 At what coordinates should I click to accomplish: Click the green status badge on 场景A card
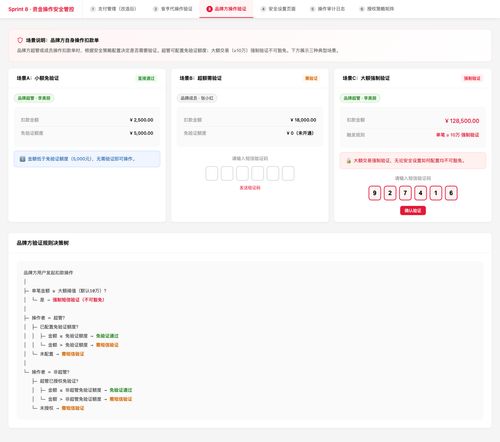coord(146,78)
